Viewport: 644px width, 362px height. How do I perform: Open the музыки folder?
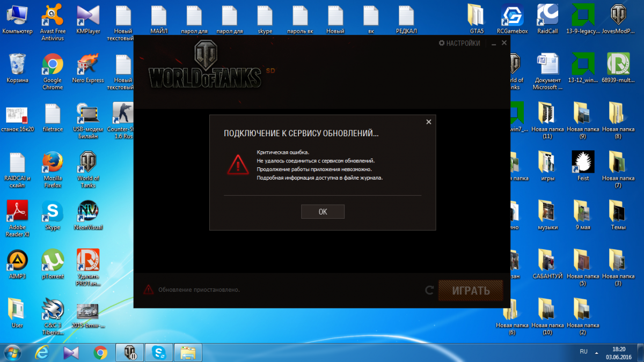(x=547, y=215)
